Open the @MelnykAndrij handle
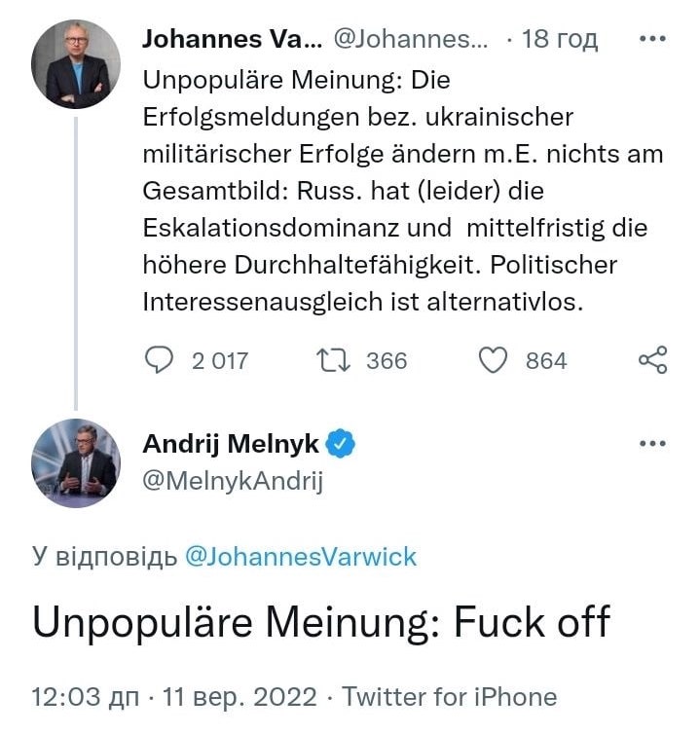Viewport: 700px width, 734px height. point(233,481)
